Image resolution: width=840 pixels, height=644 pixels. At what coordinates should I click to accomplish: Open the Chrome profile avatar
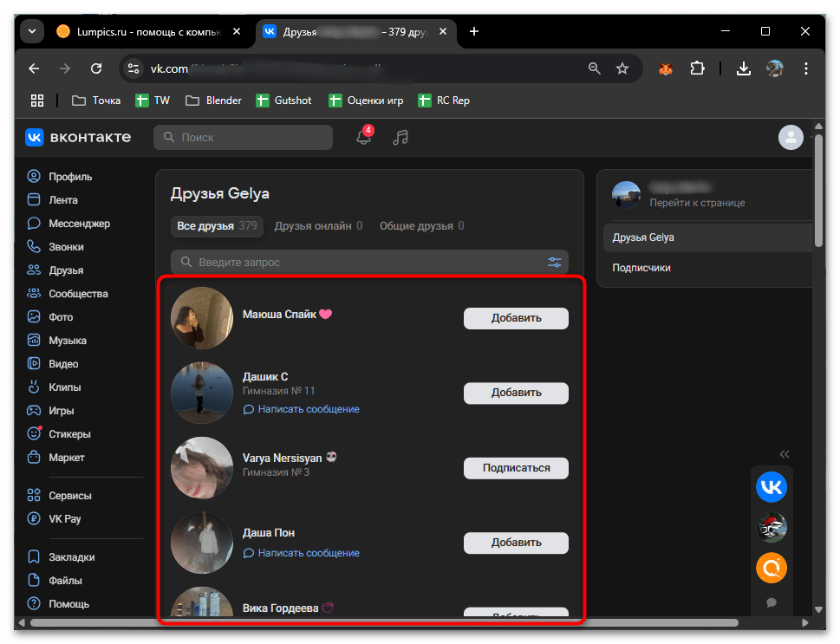[x=775, y=68]
